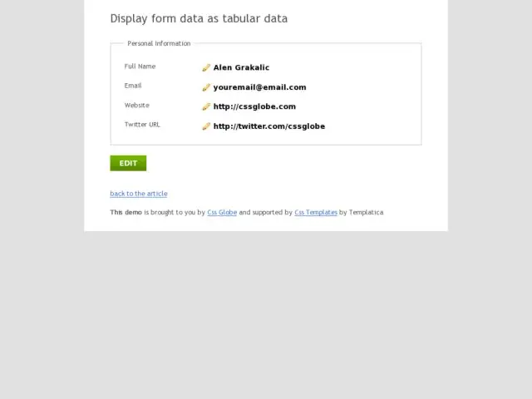Click the page heading about tabular data
Screen dimensions: 532x399
[199, 18]
